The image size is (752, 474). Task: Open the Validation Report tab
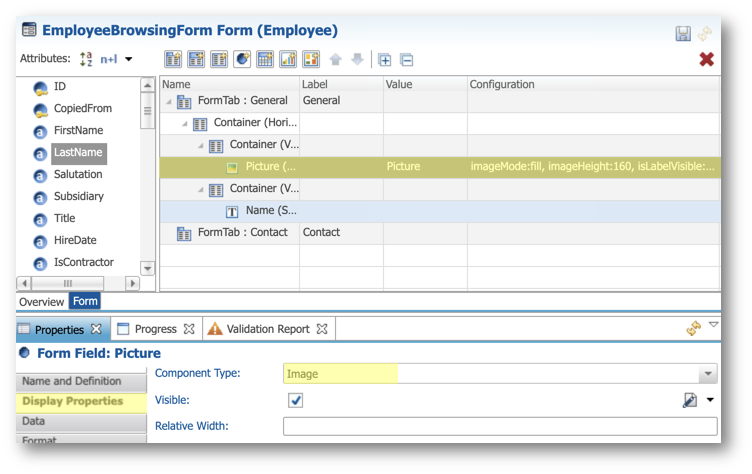pos(268,329)
